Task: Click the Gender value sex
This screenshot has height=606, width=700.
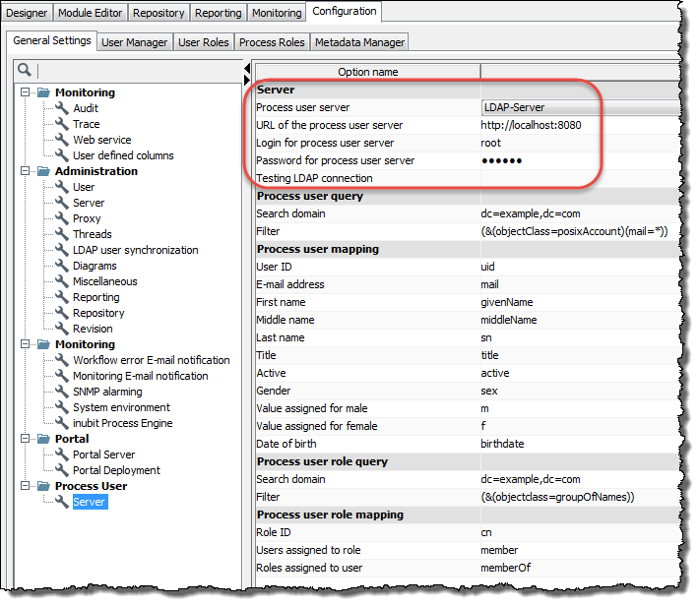Action: (489, 391)
